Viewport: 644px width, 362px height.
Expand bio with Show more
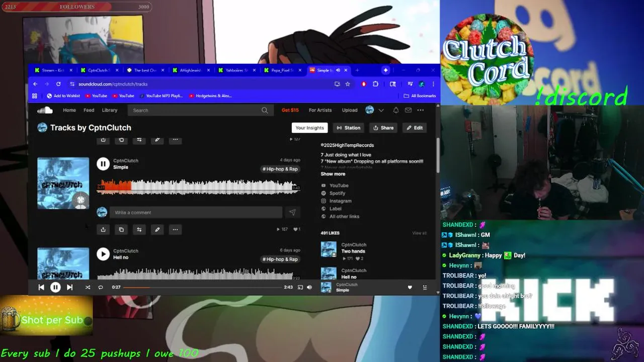tap(333, 174)
